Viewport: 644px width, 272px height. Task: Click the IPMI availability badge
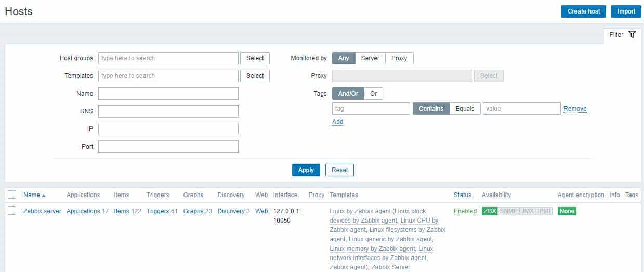544,211
